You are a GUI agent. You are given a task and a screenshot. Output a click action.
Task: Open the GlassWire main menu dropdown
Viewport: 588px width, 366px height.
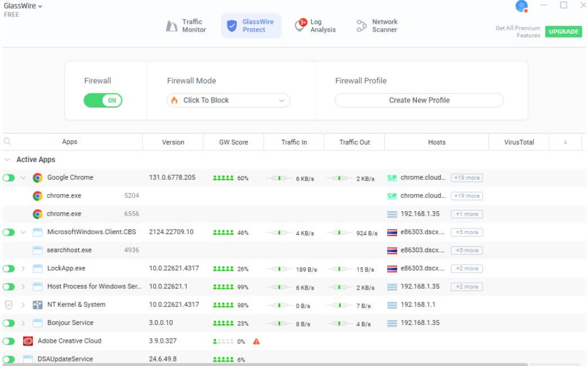pos(23,6)
